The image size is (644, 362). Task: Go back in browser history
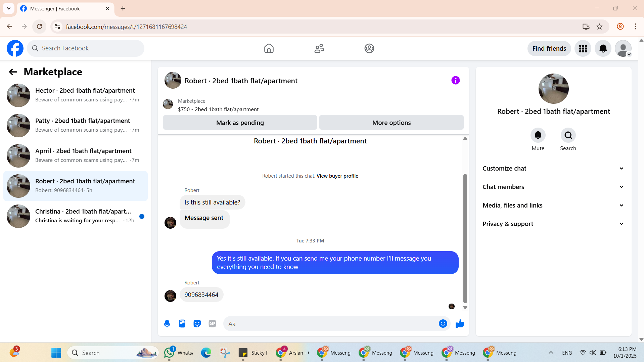pos(9,27)
